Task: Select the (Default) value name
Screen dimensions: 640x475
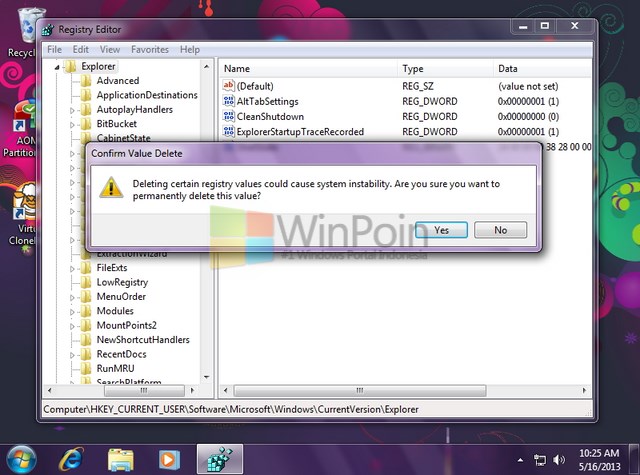Action: 255,86
